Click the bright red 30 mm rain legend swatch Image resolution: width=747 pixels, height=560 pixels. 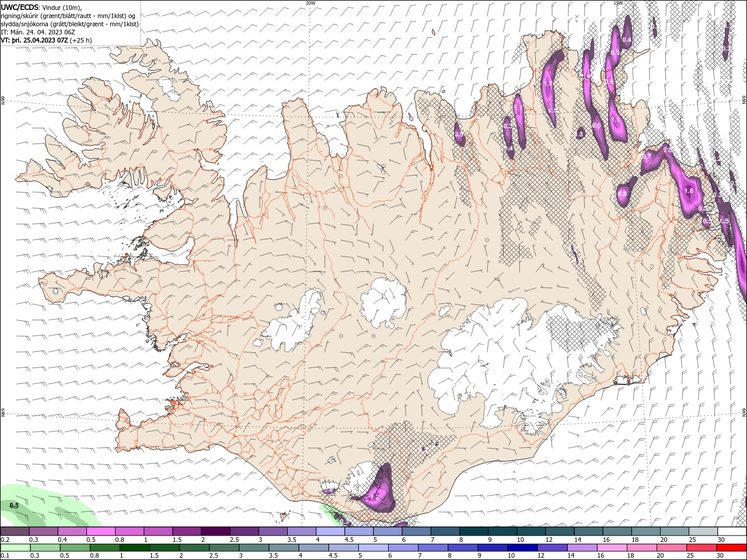pos(732,548)
